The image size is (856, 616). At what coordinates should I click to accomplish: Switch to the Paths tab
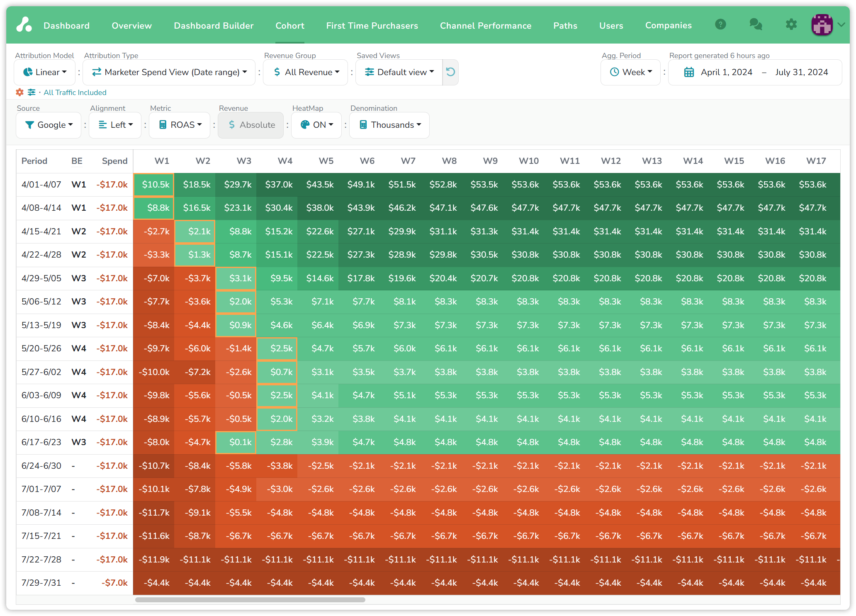565,26
